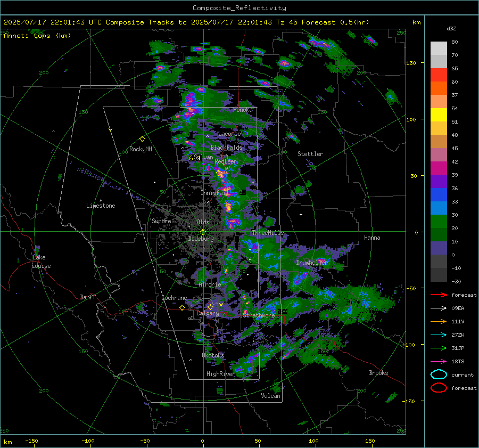Viewport: 479px width, 448px height.
Task: Click the dBZ legend heading
Action: point(451,29)
